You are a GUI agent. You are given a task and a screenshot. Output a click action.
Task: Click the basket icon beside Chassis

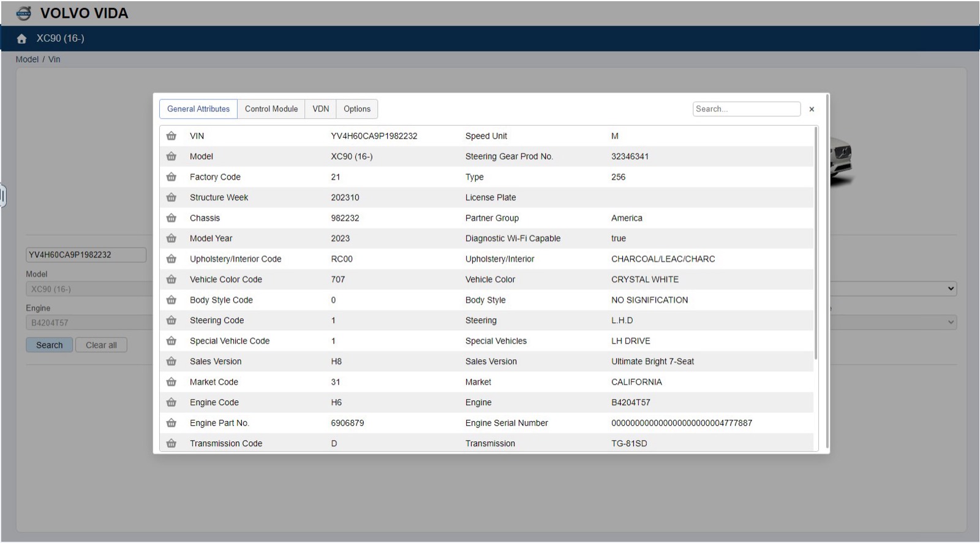click(171, 218)
